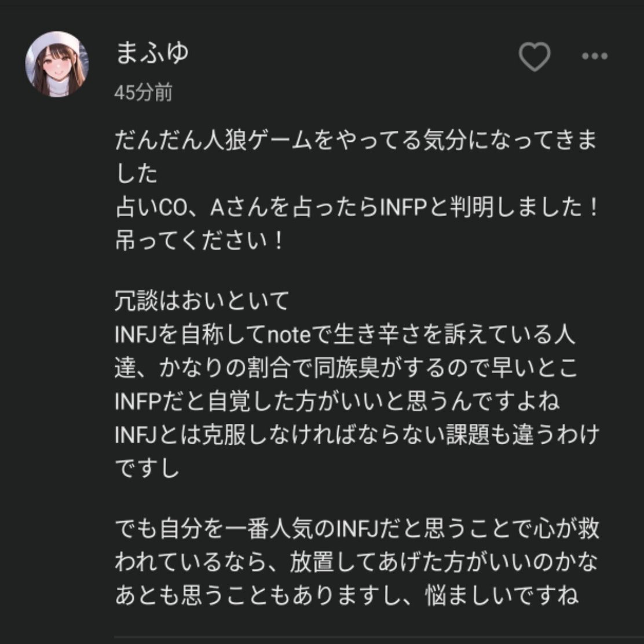The width and height of the screenshot is (644, 644).
Task: Click the text 冗談はおいといて
Action: (x=203, y=301)
